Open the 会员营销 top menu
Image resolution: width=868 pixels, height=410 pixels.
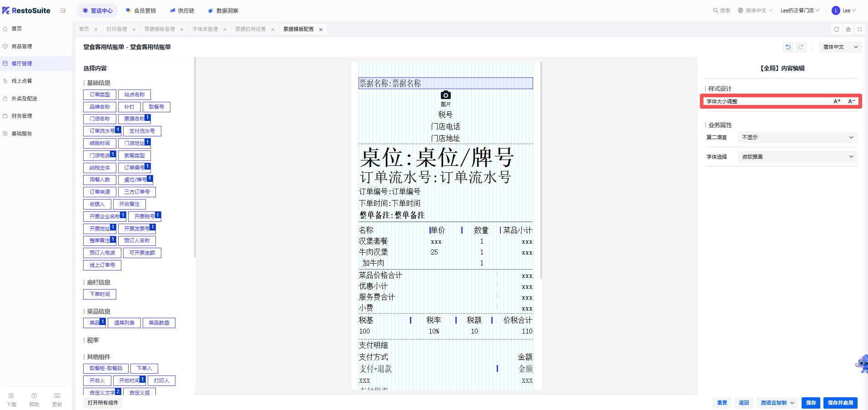(140, 10)
